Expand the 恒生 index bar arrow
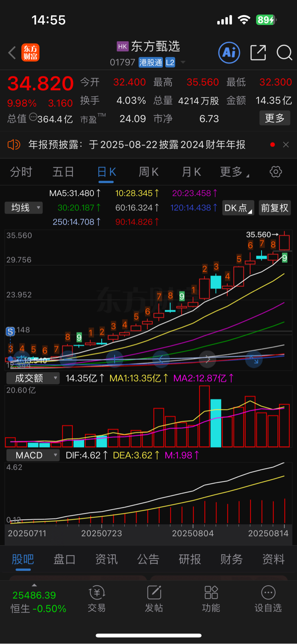This screenshot has height=644, width=297. 34,585
